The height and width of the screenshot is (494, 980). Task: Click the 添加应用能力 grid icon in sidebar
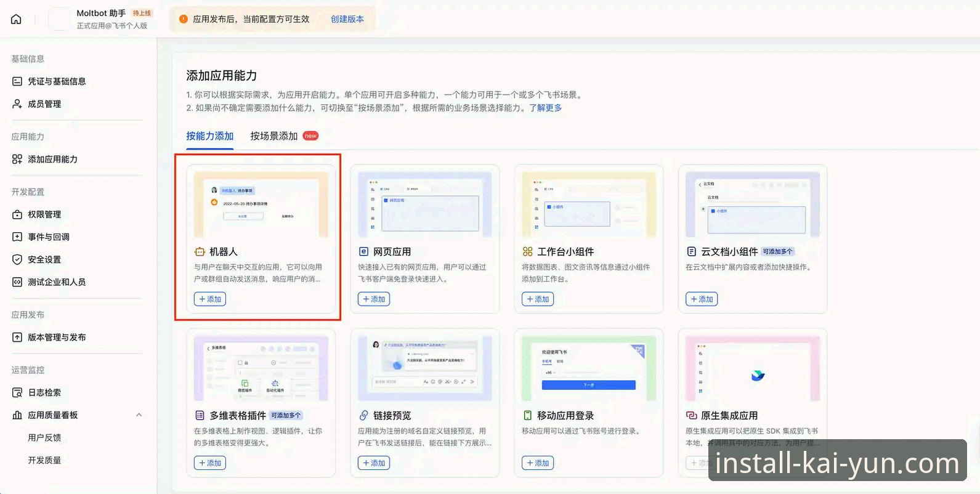(17, 159)
